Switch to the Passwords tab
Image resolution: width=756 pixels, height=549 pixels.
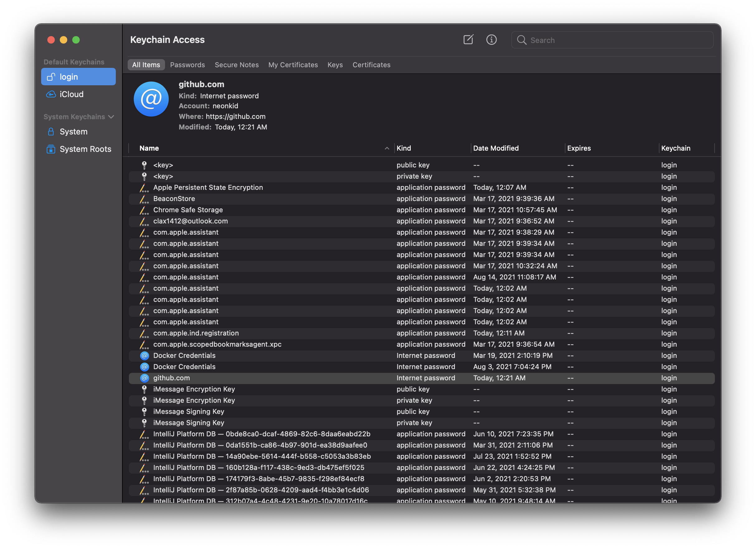coord(187,65)
